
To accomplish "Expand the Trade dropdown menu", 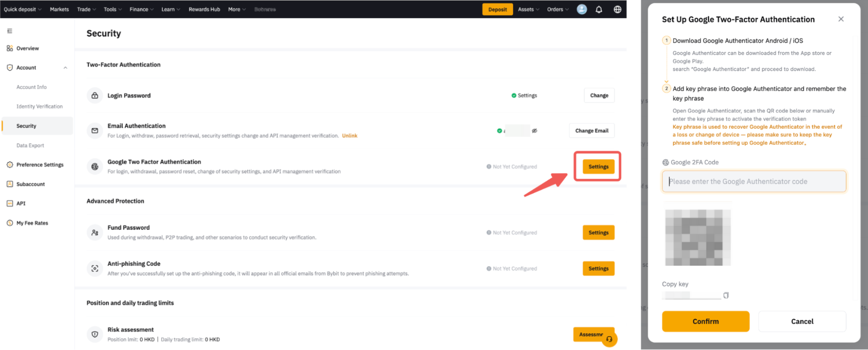I will [x=86, y=9].
